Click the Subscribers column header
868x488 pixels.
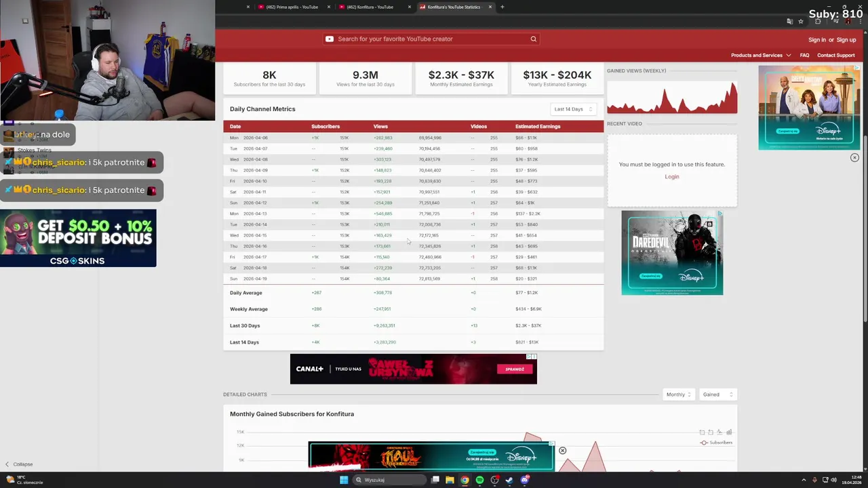[x=325, y=126]
